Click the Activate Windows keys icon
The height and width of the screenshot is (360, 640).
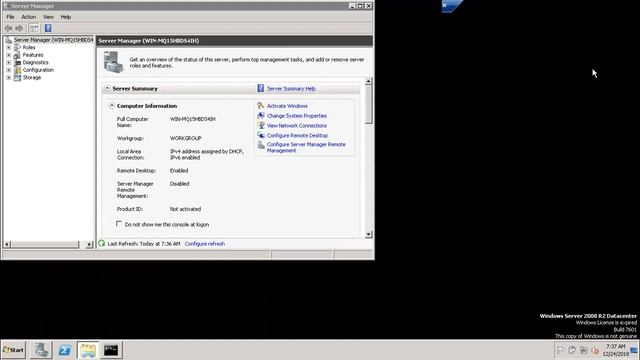point(261,106)
